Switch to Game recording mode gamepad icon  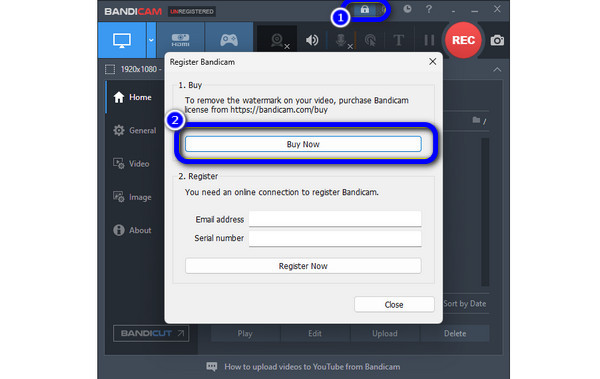tap(229, 40)
